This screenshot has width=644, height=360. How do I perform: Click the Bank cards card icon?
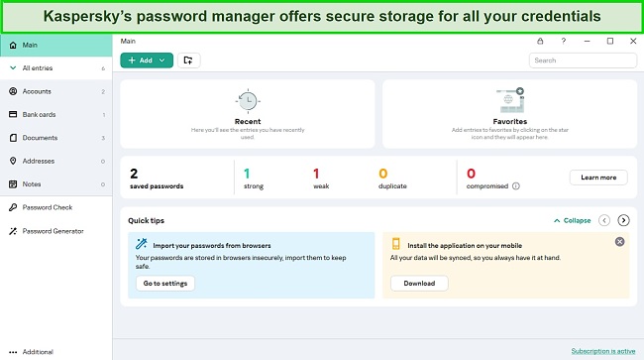tap(13, 114)
